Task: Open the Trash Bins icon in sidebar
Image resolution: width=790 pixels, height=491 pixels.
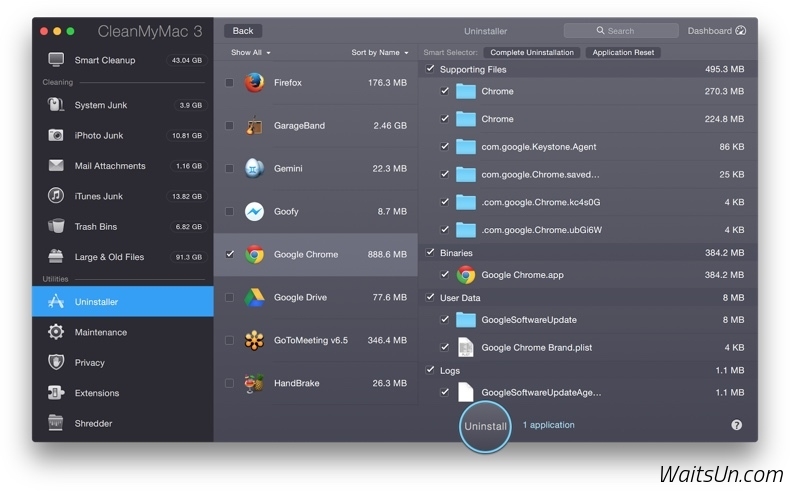Action: 56,226
